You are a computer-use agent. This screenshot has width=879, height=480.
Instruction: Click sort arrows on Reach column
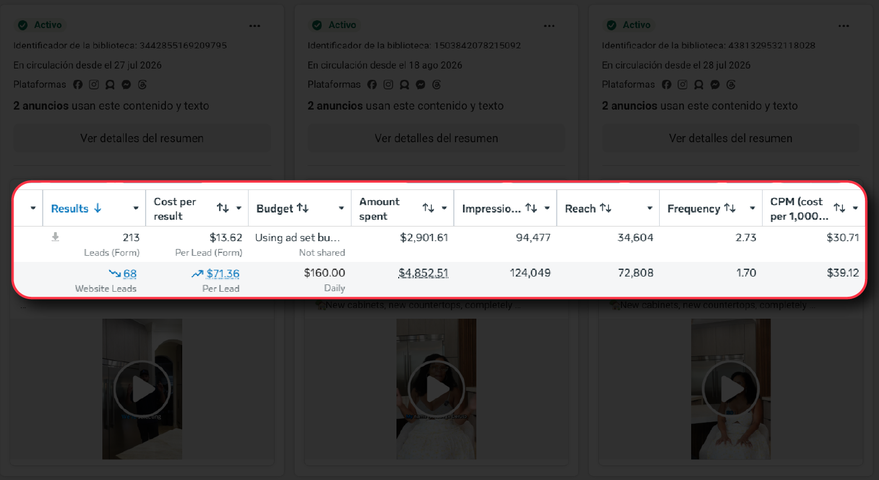(x=605, y=208)
